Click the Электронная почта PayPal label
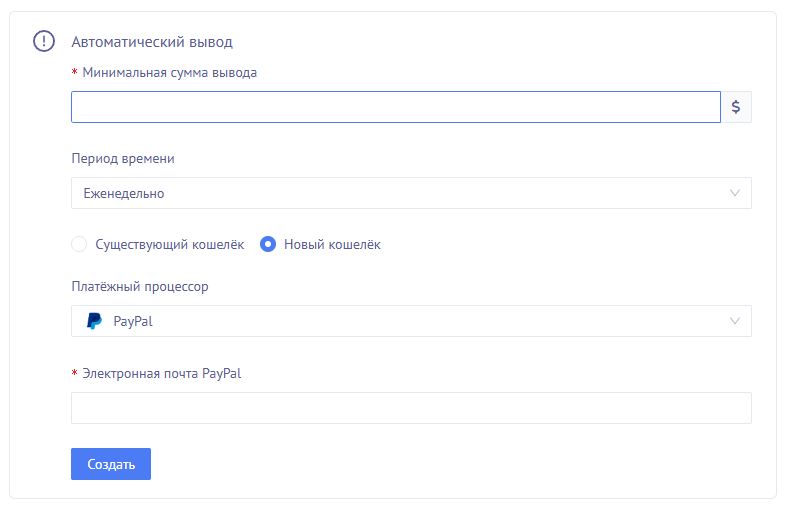The image size is (788, 513). 162,373
